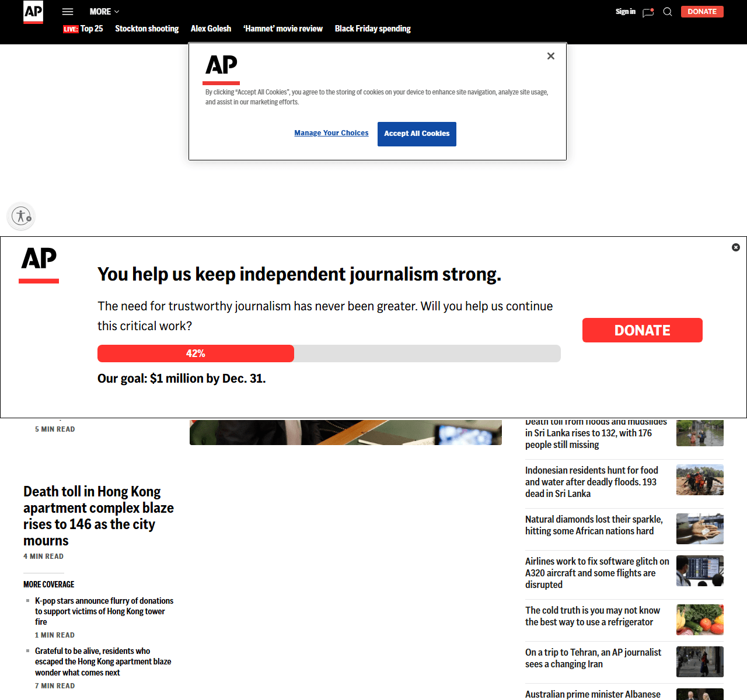The height and width of the screenshot is (700, 747).
Task: Click the 42% donation progress bar
Action: tap(329, 353)
